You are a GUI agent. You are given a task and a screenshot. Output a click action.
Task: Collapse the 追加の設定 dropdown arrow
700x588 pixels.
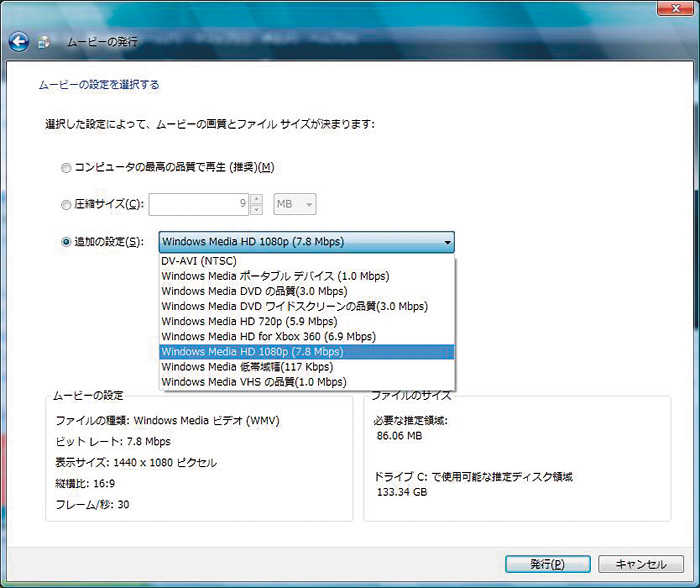(446, 241)
